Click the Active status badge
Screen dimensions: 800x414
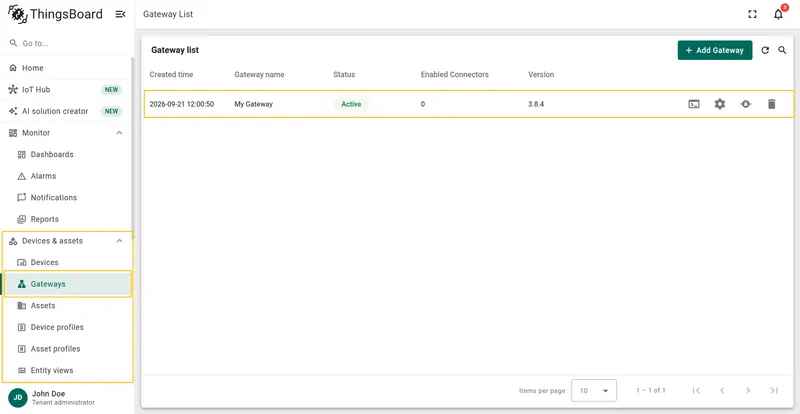[x=351, y=104]
